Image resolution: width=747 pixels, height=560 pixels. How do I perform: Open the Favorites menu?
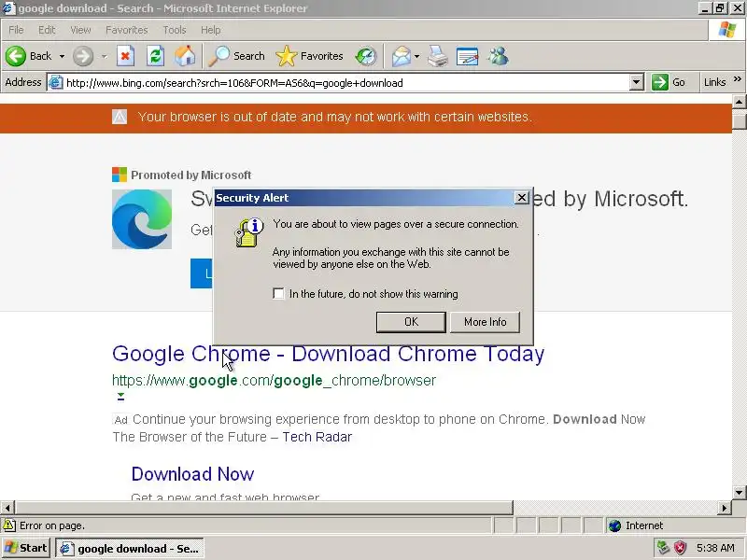tap(127, 30)
